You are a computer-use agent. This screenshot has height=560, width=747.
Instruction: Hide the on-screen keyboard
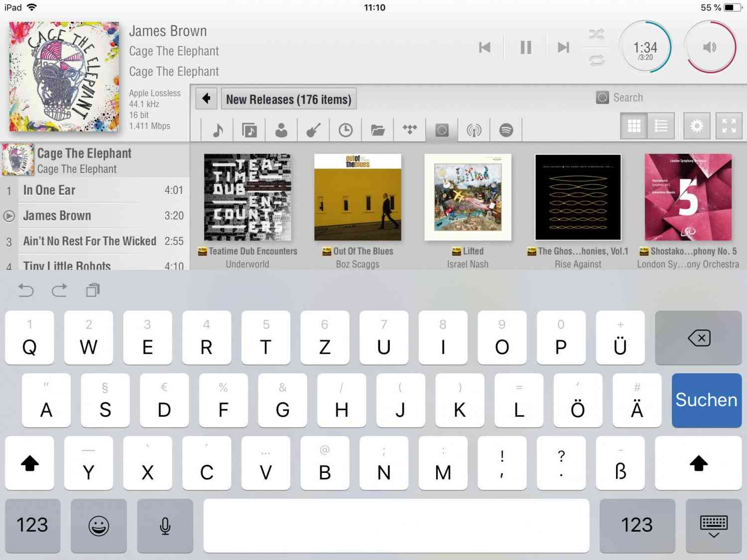714,526
